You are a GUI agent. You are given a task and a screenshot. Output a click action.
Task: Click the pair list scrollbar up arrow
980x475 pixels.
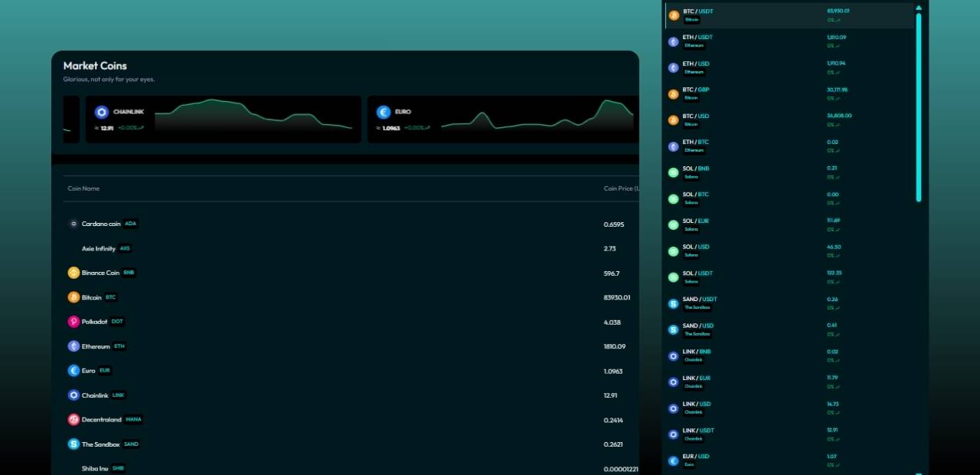(x=919, y=8)
